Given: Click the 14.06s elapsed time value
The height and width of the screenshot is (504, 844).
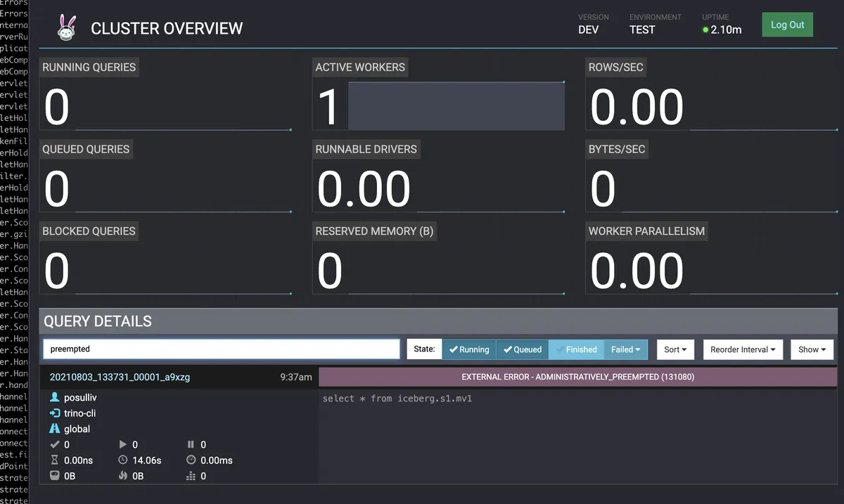Looking at the screenshot, I should tap(147, 460).
